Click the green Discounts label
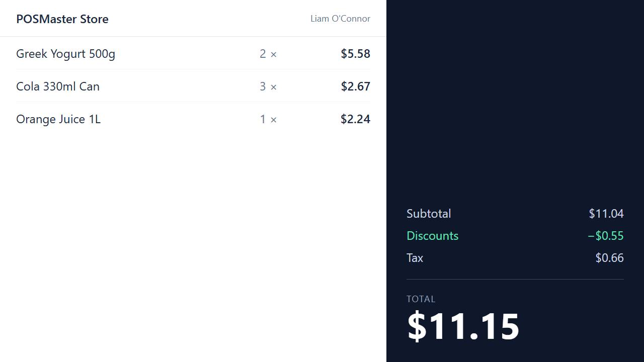The width and height of the screenshot is (644, 362). click(432, 236)
